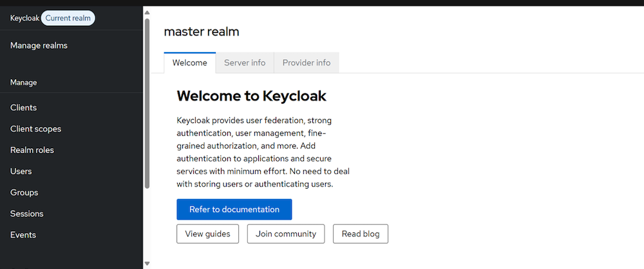
Task: Click the Keycloak label in sidebar header
Action: pos(24,18)
